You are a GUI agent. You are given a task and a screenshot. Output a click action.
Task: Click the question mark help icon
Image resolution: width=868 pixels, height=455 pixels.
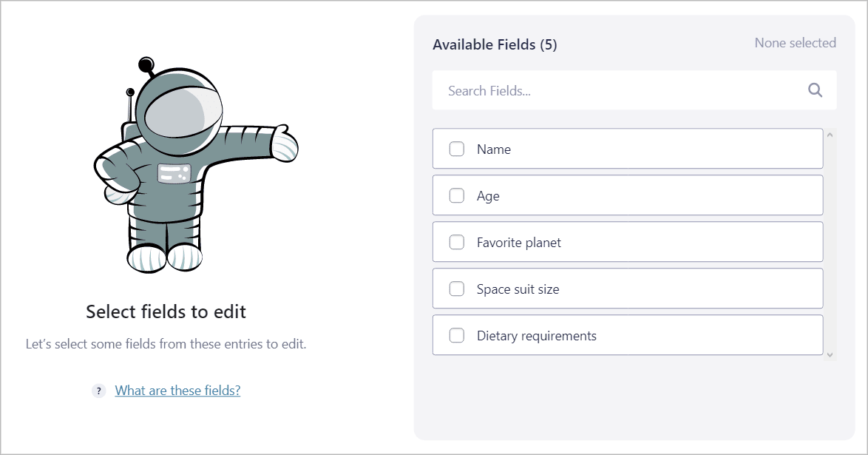pyautogui.click(x=98, y=391)
